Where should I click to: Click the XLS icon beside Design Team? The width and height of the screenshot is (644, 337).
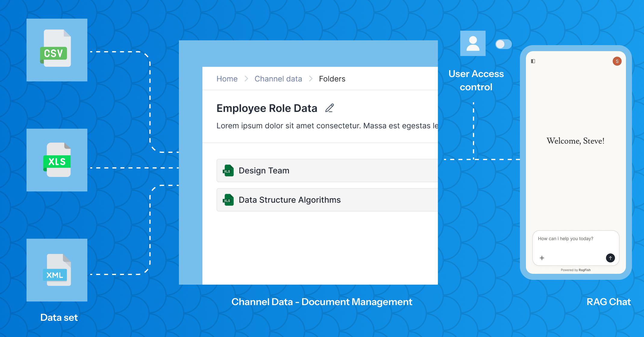coord(228,171)
